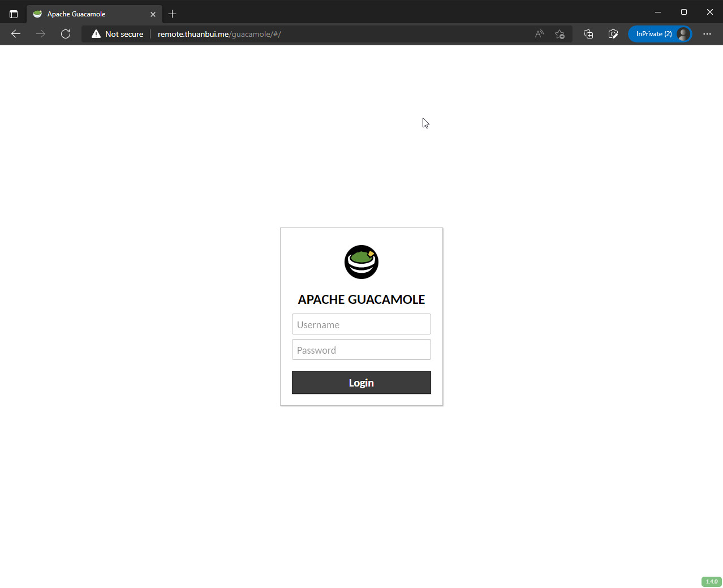Click the browser Back arrow
The height and width of the screenshot is (588, 723).
(x=16, y=34)
